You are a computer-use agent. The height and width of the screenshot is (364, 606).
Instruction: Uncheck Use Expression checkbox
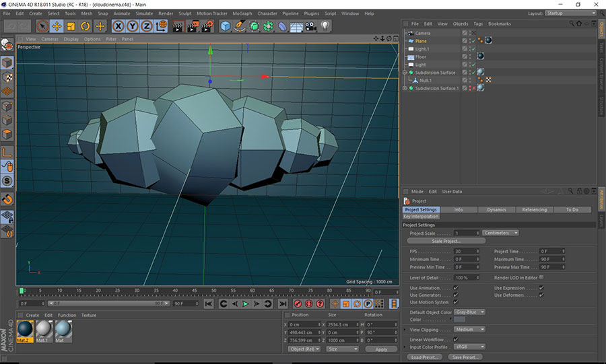tap(541, 288)
